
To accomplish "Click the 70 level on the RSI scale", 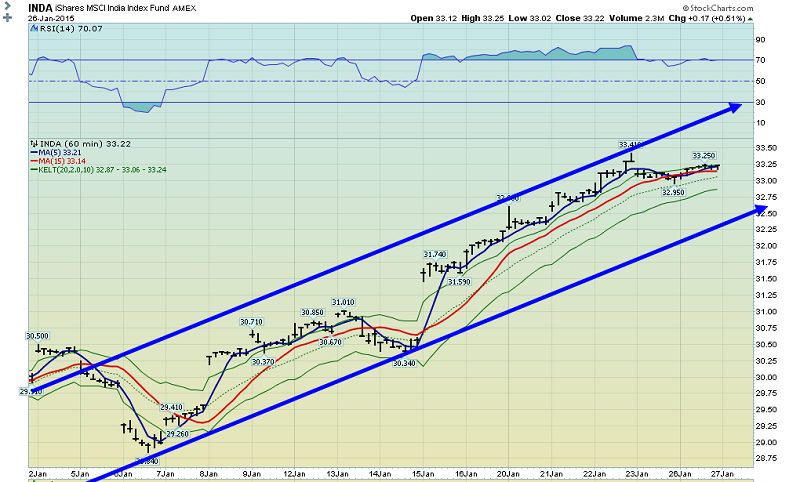I will coord(760,60).
